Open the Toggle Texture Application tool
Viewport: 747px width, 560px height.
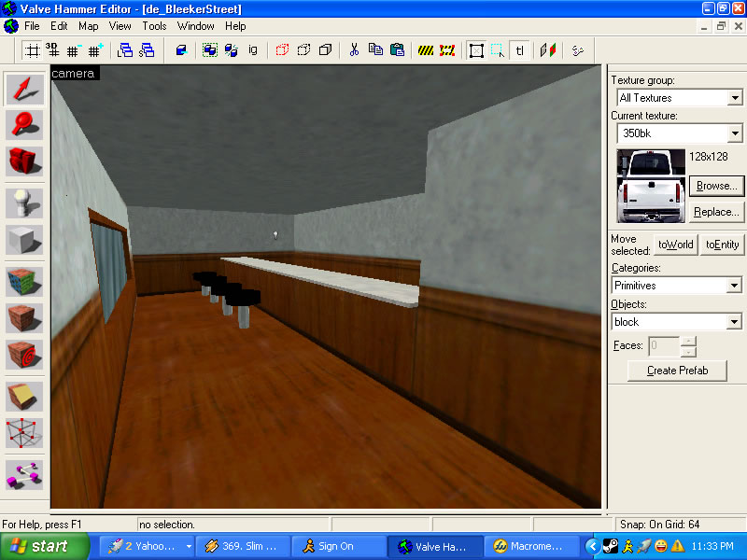click(x=24, y=280)
